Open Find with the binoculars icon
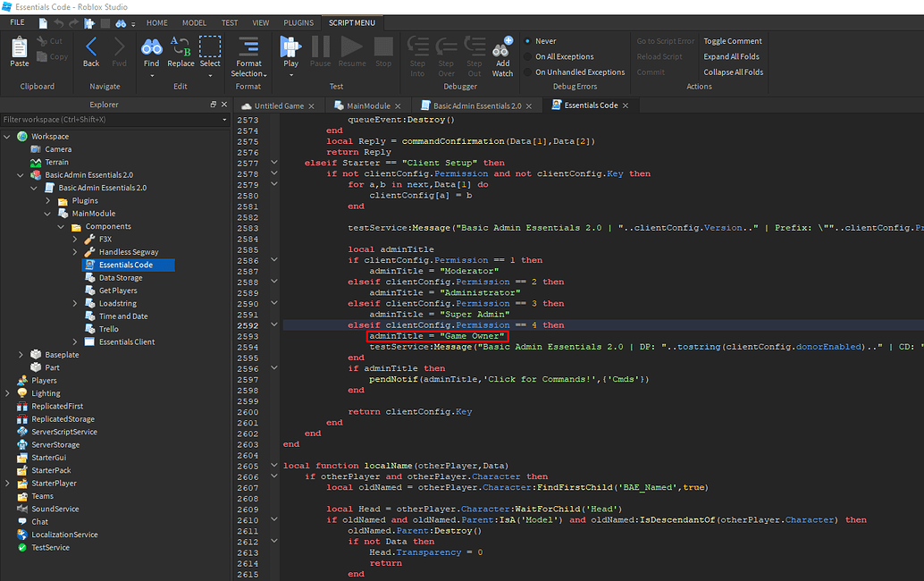The image size is (924, 581). point(151,47)
